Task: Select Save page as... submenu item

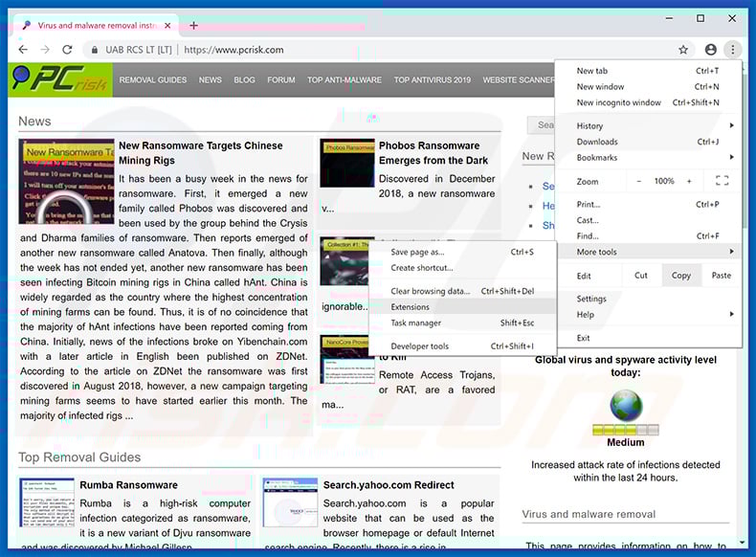Action: 462,253
